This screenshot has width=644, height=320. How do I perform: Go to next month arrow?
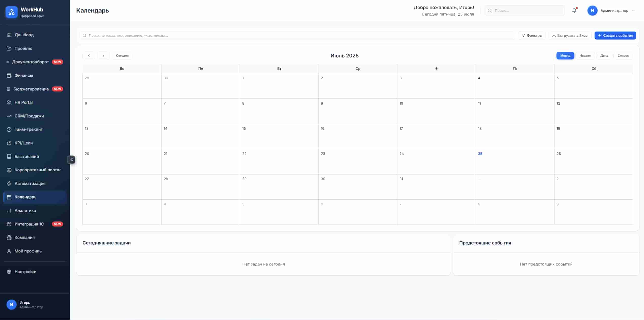click(x=103, y=56)
